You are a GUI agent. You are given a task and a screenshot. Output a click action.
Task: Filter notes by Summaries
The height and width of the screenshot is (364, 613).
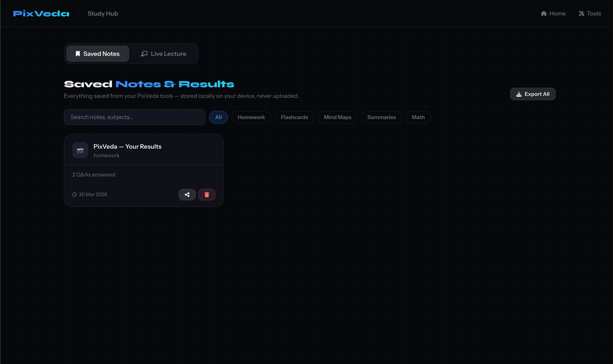pyautogui.click(x=381, y=117)
